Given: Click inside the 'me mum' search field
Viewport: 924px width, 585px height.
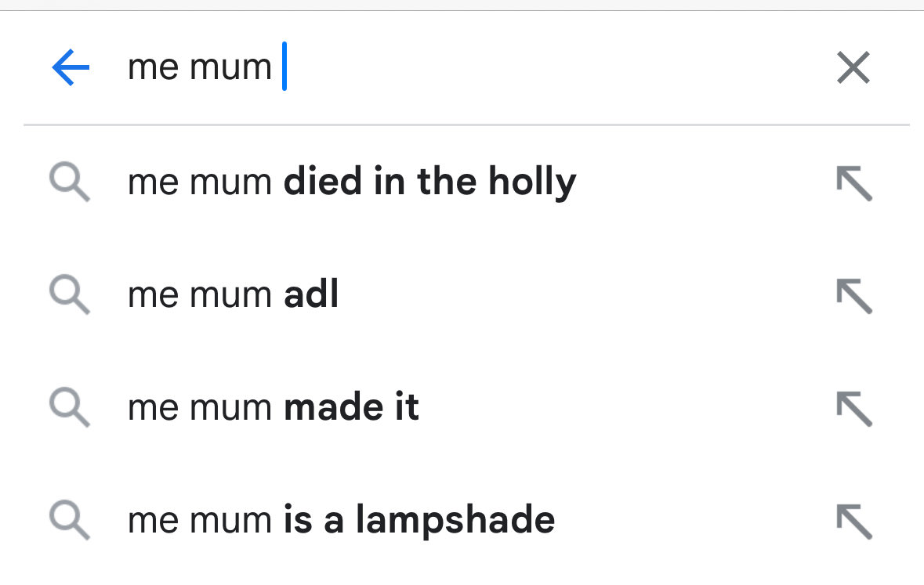Looking at the screenshot, I should [x=470, y=68].
